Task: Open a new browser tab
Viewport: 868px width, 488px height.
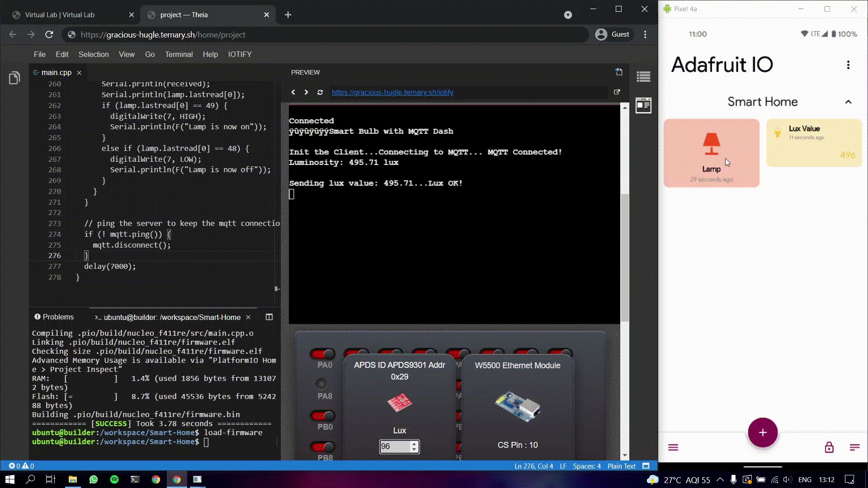Action: (x=288, y=15)
